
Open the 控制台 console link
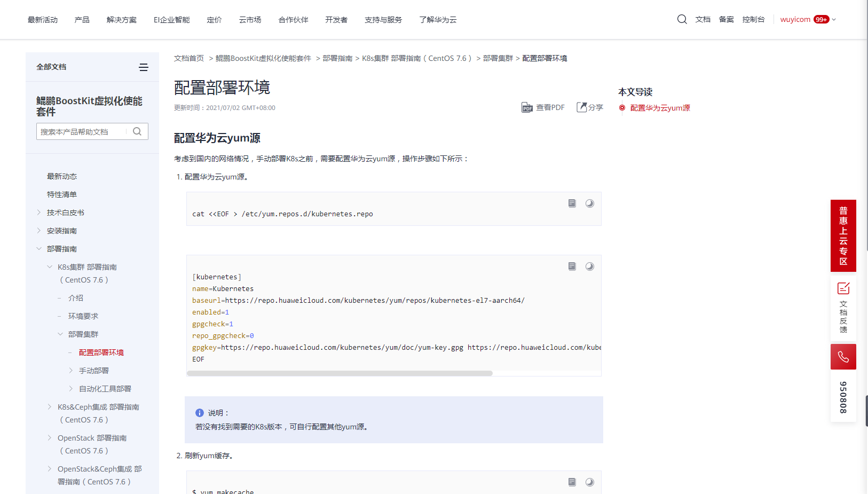(753, 19)
